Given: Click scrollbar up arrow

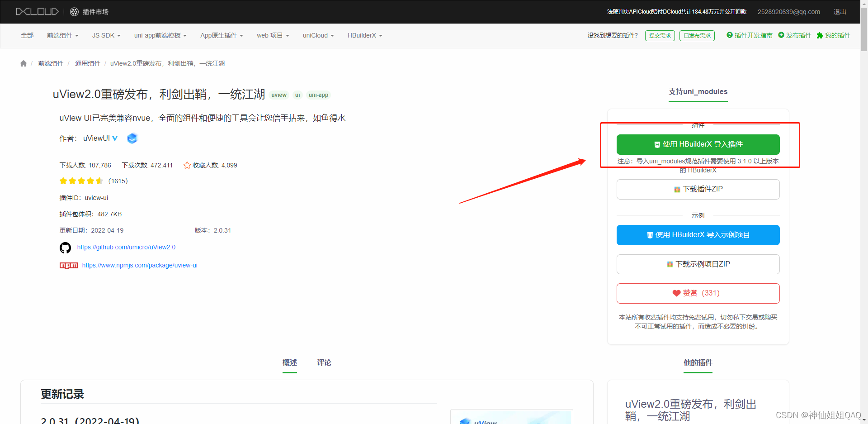Looking at the screenshot, I should pos(864,4).
